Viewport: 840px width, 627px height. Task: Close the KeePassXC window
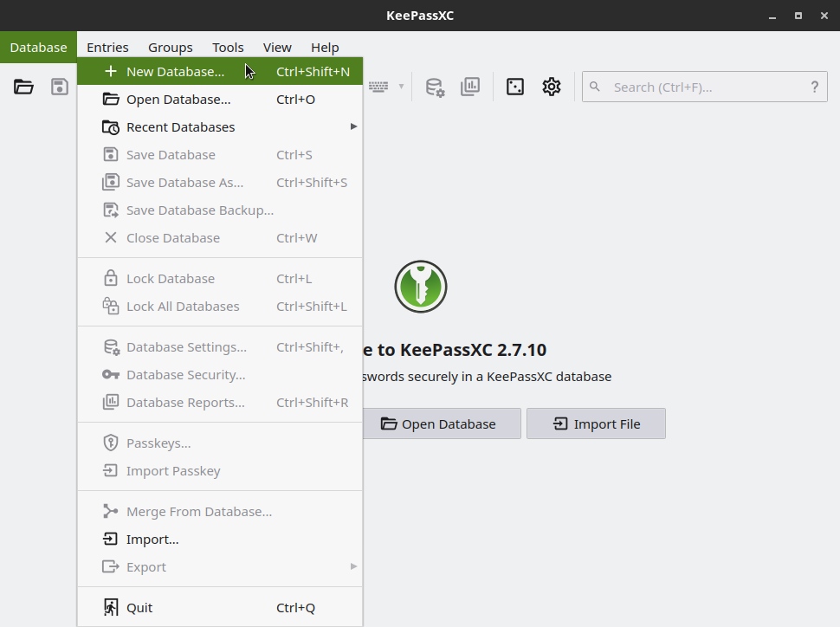coord(824,16)
